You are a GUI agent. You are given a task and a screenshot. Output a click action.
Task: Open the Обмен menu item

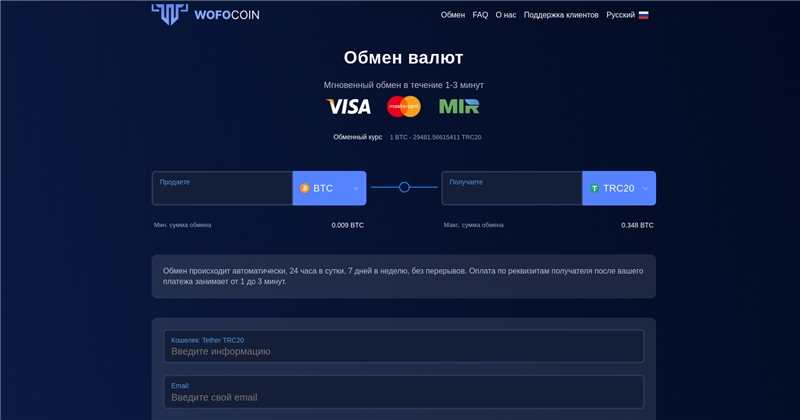453,15
